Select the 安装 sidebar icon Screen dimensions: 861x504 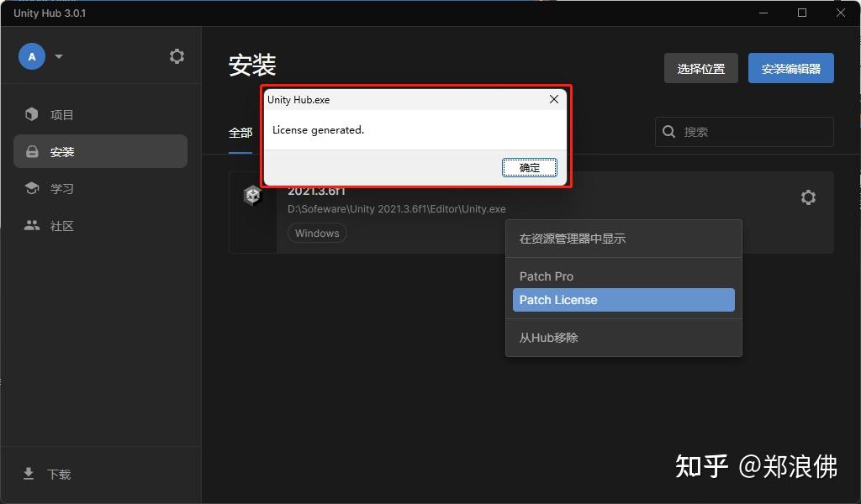tap(31, 151)
